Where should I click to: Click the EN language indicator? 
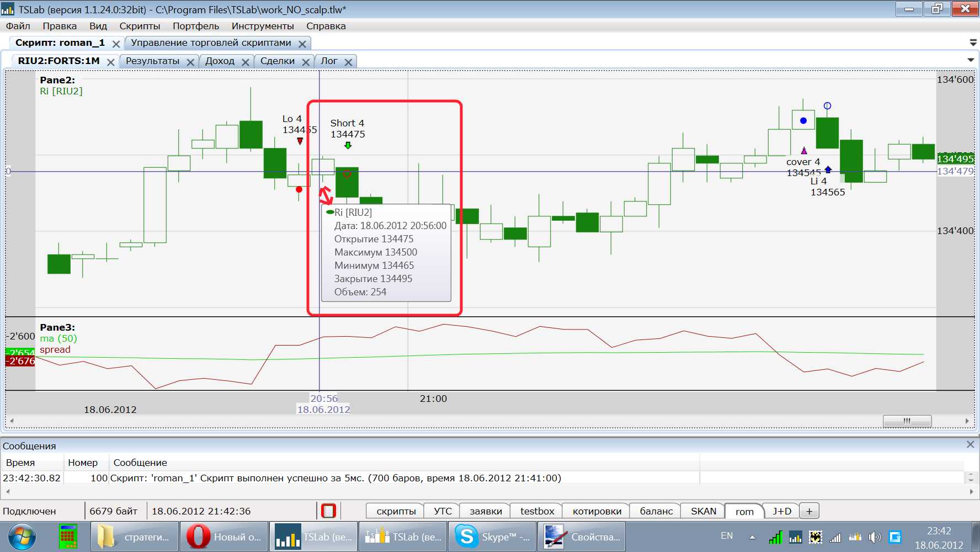pyautogui.click(x=727, y=536)
